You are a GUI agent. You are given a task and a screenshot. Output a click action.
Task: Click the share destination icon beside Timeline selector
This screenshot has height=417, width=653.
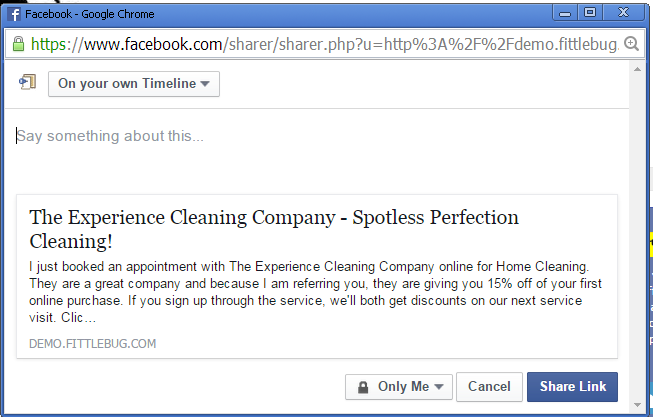coord(27,83)
